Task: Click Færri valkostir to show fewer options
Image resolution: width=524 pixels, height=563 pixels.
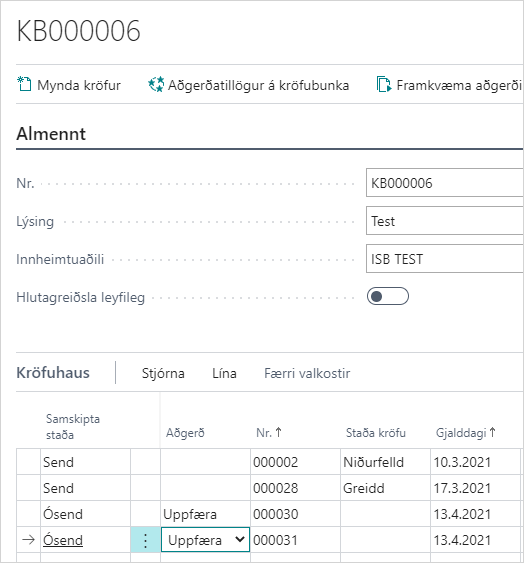Action: pyautogui.click(x=307, y=373)
